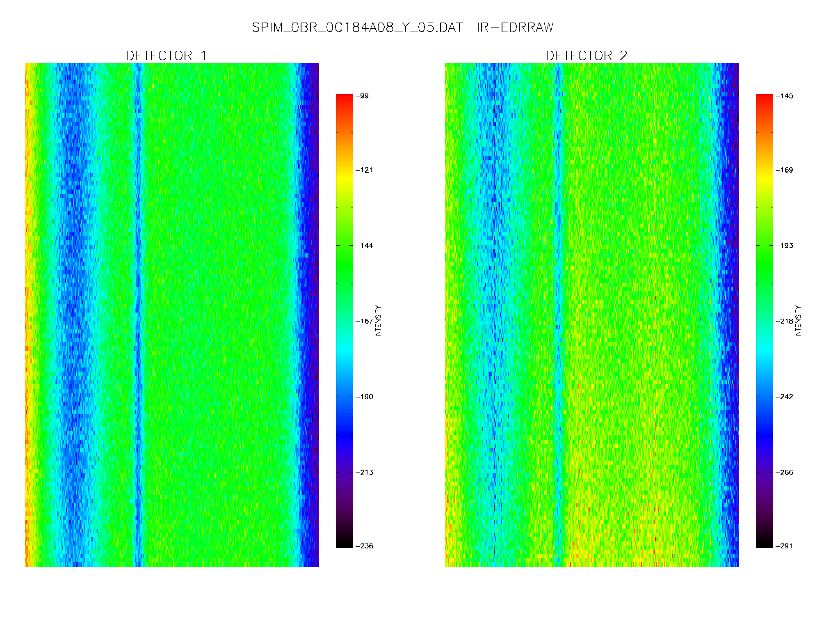This screenshot has width=840, height=630.
Task: Select the DETECTOR 2 heading
Action: (x=587, y=55)
